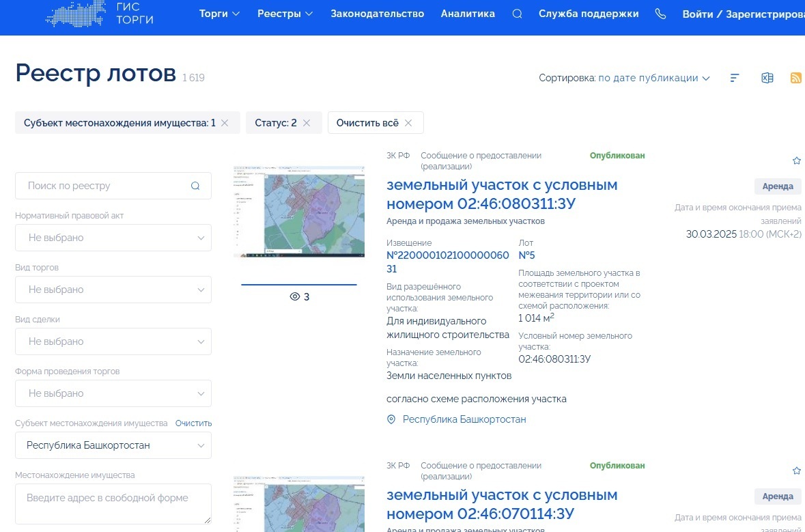Click the phone icon next to login
805x532 pixels.
[x=660, y=13]
